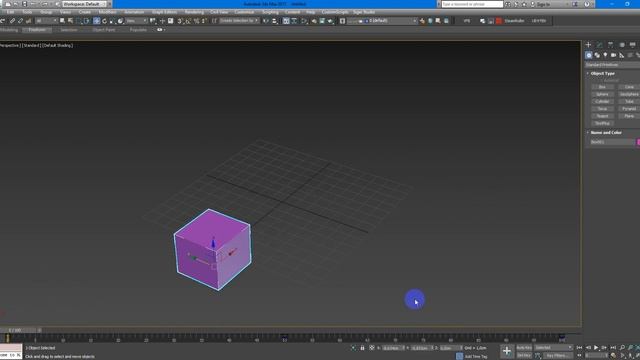Open the Standard Primitives dropdown
This screenshot has height=360, width=640.
pos(612,65)
